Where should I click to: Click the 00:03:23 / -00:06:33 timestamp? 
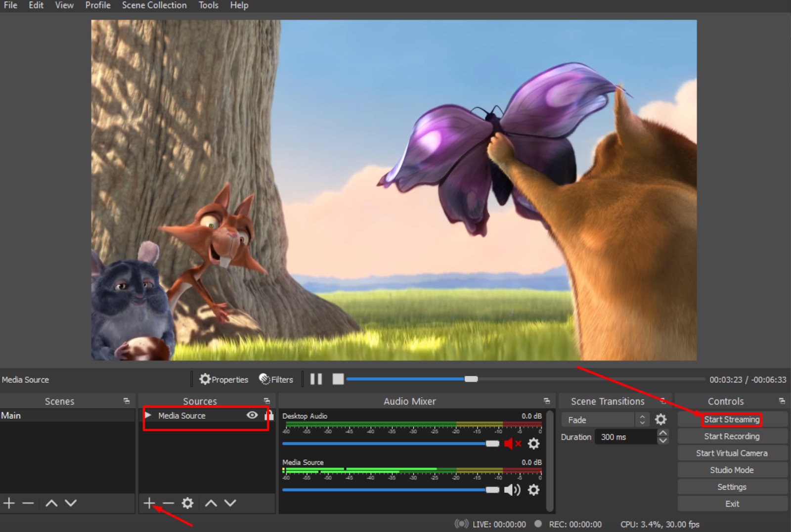[x=747, y=380]
